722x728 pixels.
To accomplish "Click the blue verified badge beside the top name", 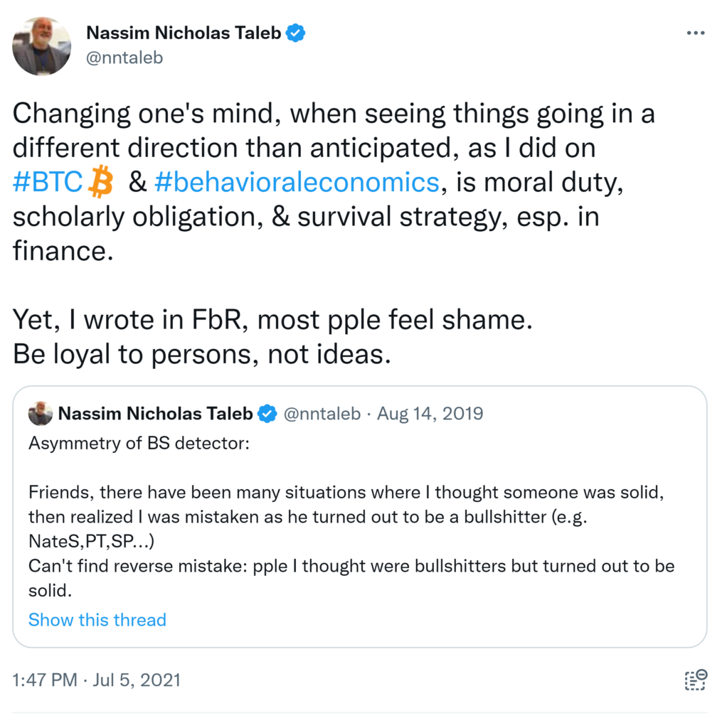I will coord(296,33).
